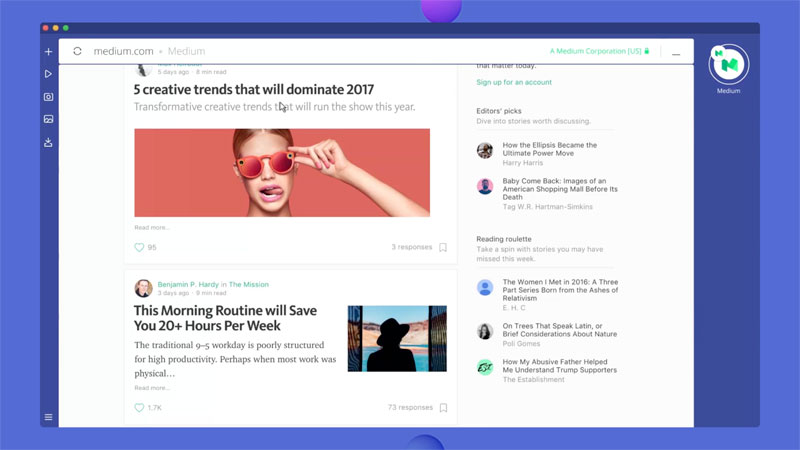
Task: Click Harry Harris author avatar
Action: [x=485, y=151]
